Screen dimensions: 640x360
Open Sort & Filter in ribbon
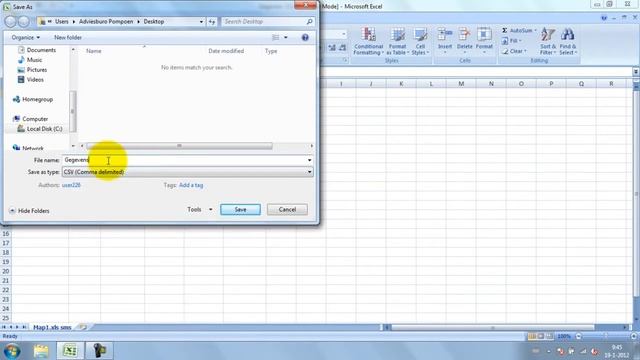coord(548,41)
